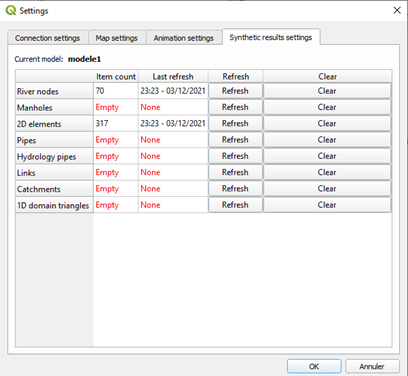Select the 1D domain triangles row header
The height and width of the screenshot is (376, 408).
point(54,205)
